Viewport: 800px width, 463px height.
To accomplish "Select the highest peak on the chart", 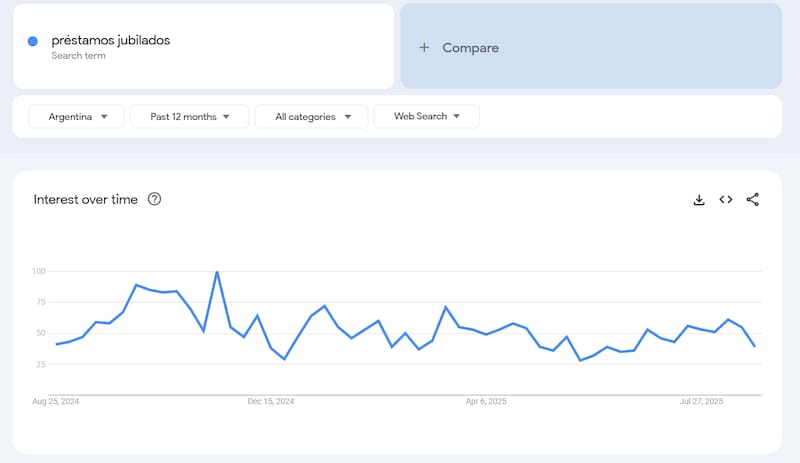I will pos(217,272).
